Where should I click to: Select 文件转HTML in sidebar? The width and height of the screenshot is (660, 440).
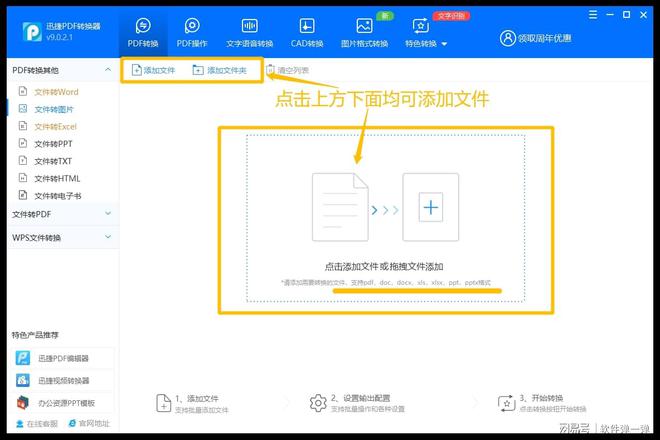[57, 179]
